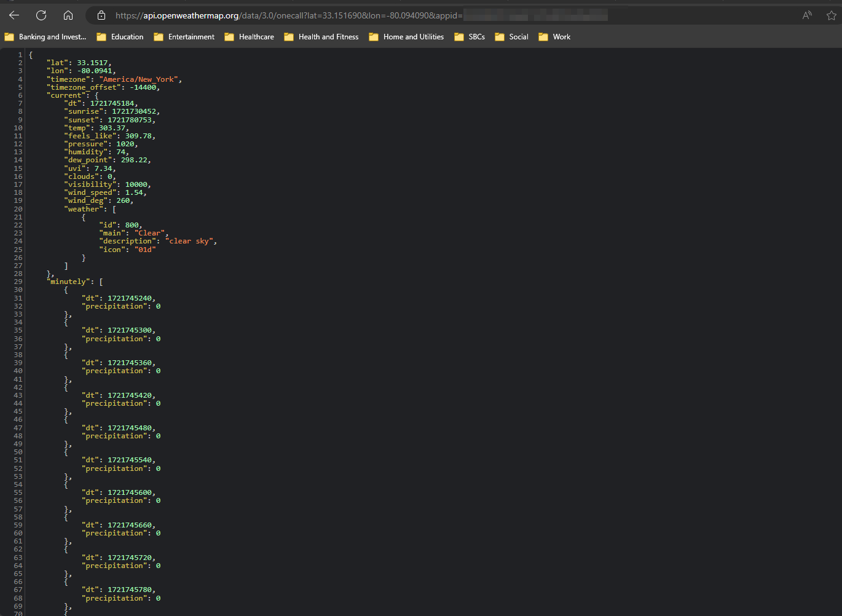The height and width of the screenshot is (616, 842).
Task: Click the temp value 303.37
Action: (x=112, y=128)
